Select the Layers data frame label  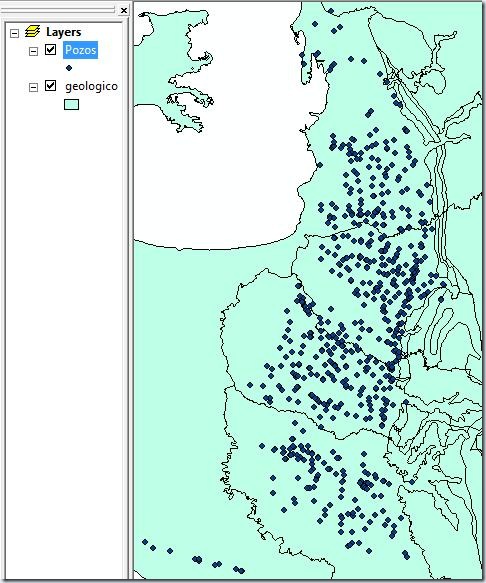(64, 32)
